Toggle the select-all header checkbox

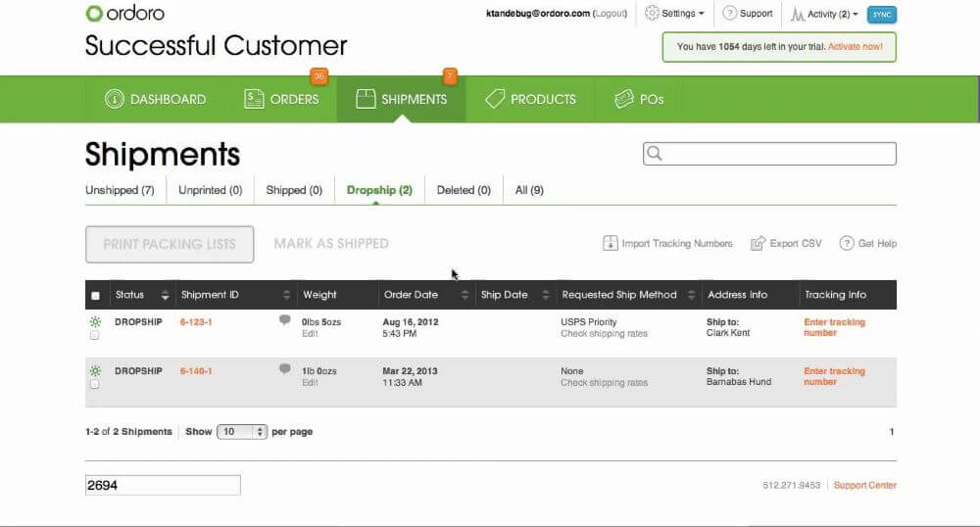click(x=95, y=296)
